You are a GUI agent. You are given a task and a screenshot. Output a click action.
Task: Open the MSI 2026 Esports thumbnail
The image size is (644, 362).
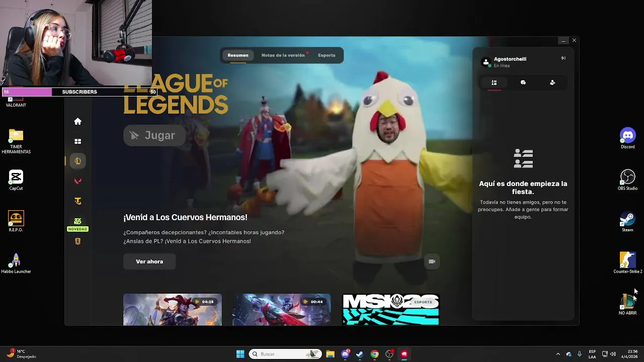[391, 309]
